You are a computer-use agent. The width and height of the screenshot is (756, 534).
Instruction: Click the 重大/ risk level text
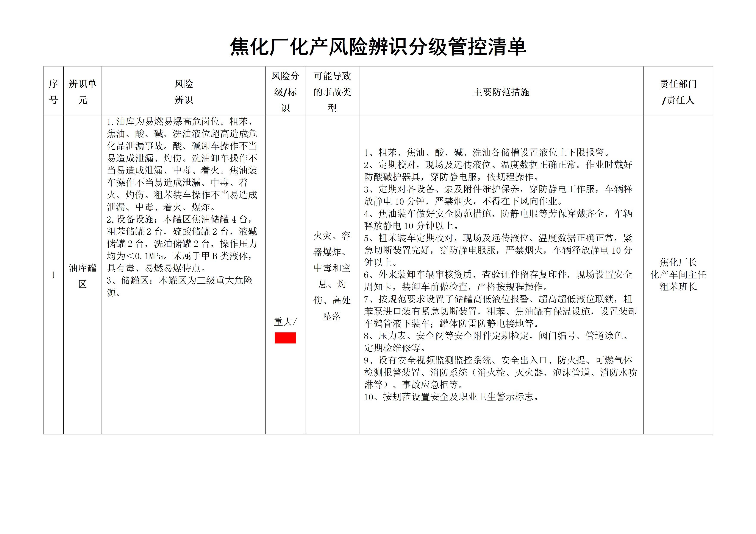tap(285, 322)
